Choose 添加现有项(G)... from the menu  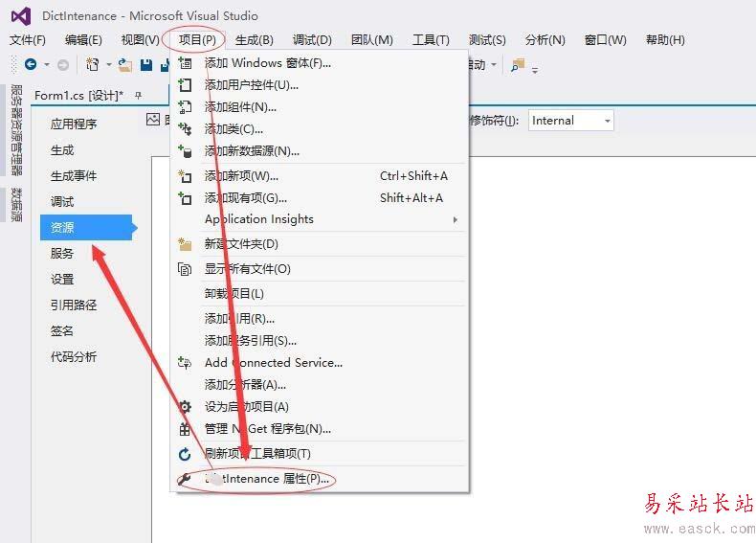tap(321, 198)
